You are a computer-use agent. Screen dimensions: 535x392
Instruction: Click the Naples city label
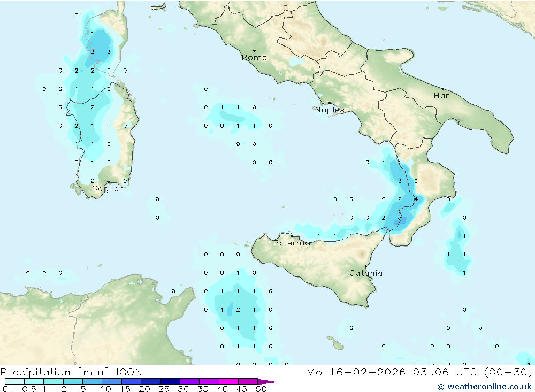[x=330, y=110]
